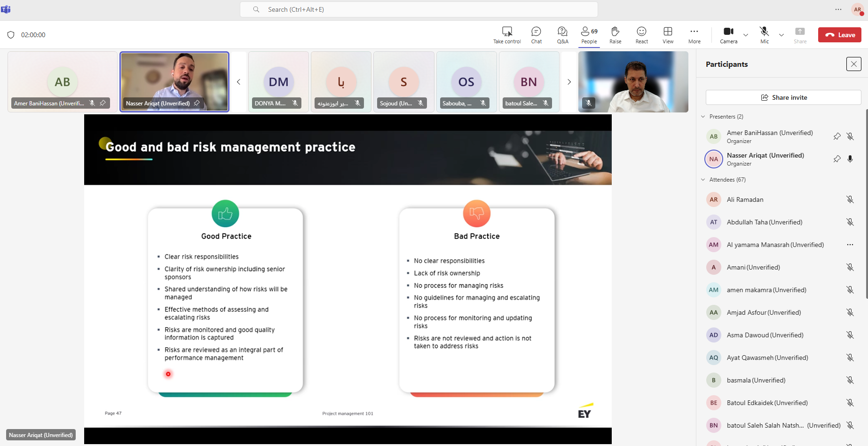Show next participants in video gallery
The width and height of the screenshot is (868, 446).
click(x=569, y=82)
